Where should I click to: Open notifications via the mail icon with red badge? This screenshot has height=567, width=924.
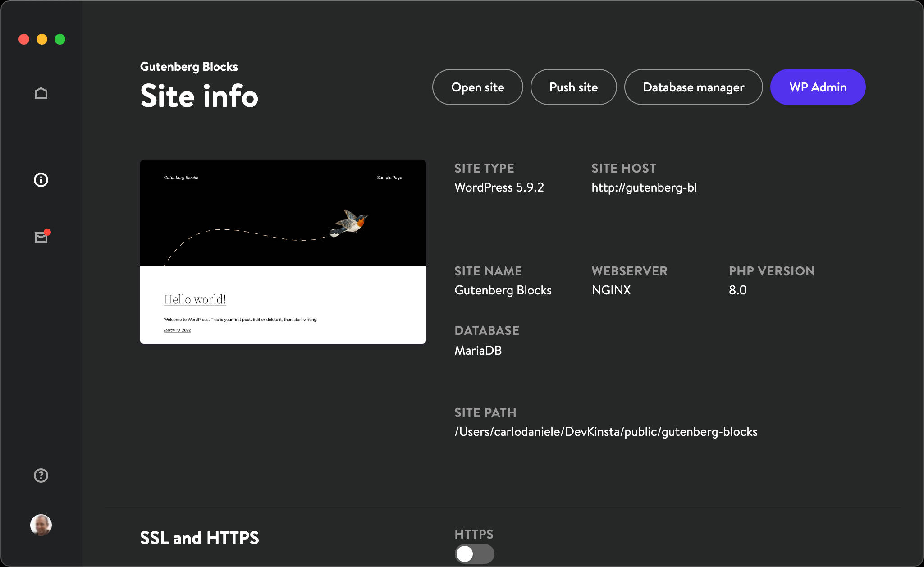click(x=41, y=238)
